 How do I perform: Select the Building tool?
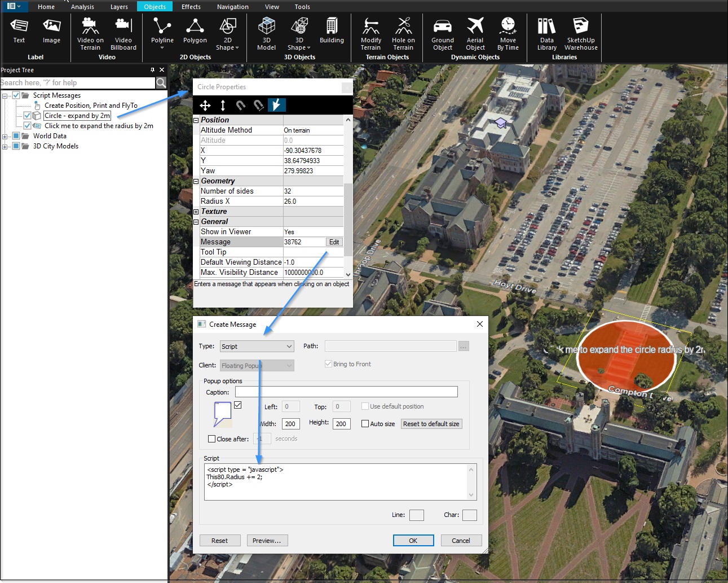332,30
